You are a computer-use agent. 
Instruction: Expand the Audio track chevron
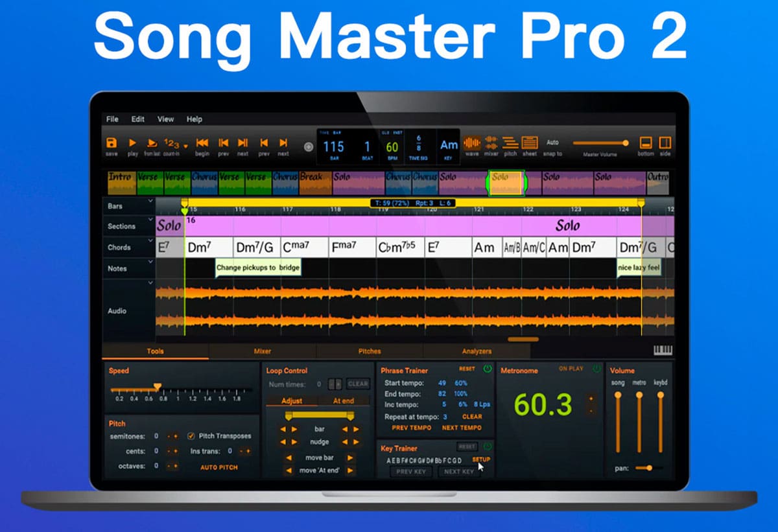(x=151, y=283)
